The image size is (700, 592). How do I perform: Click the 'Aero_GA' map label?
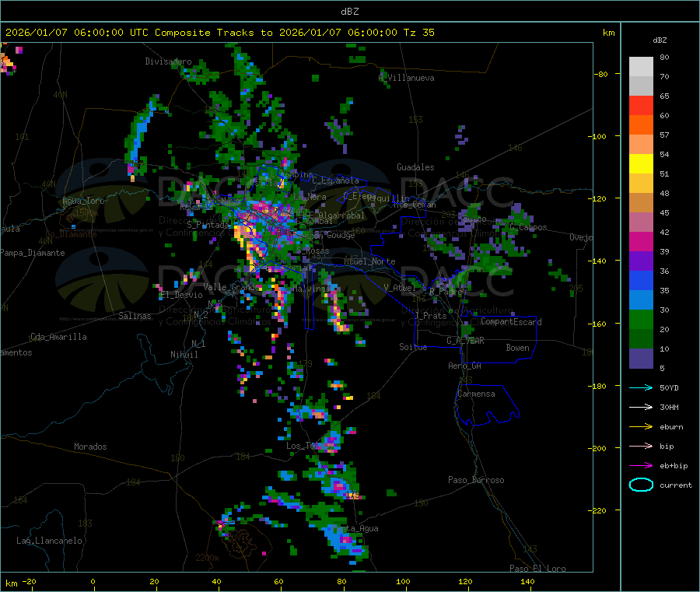465,366
